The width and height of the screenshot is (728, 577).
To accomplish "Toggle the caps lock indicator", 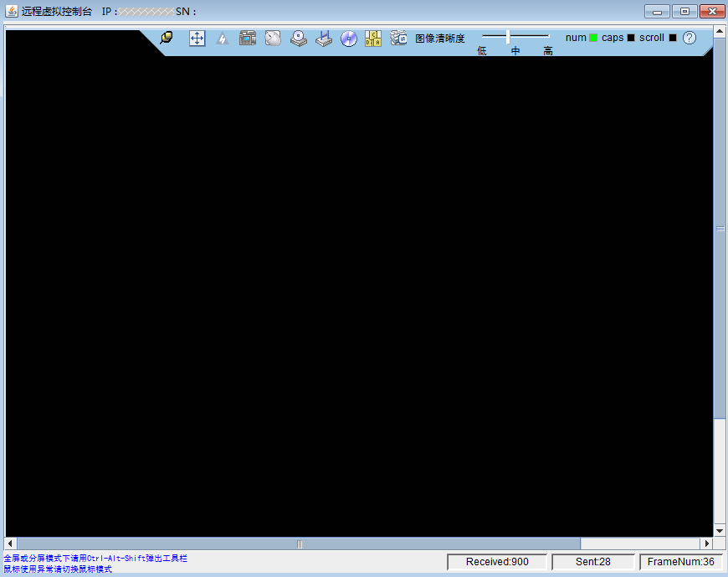I will pos(631,38).
